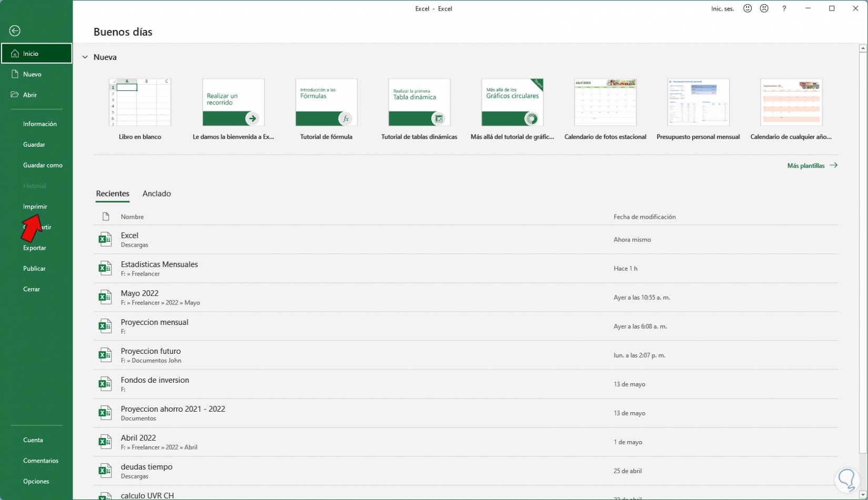
Task: Click the Excel file icon for Proyeccion futuro
Action: (x=105, y=355)
